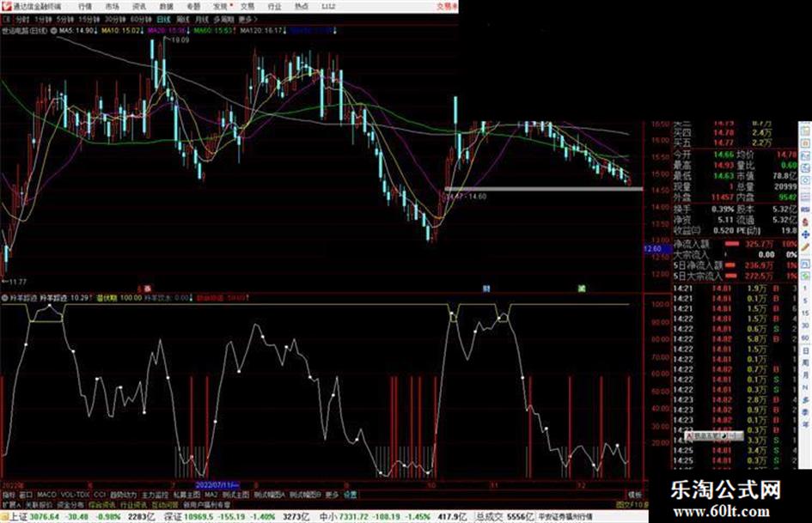Click the 窗口 button in indicator bar

pyautogui.click(x=26, y=495)
